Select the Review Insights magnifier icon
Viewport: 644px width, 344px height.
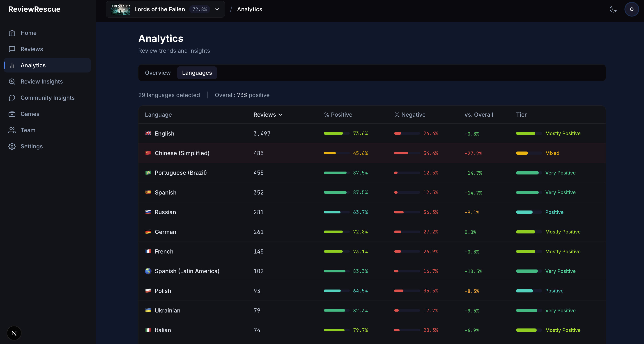[12, 82]
